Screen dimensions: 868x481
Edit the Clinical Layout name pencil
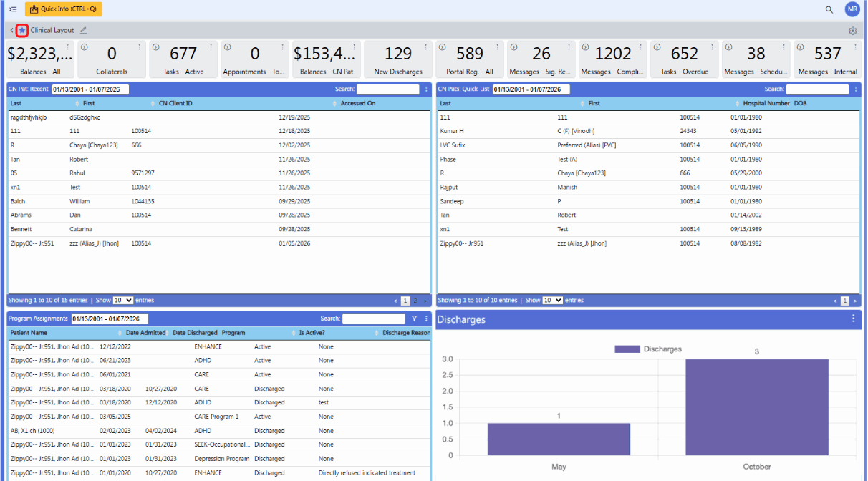(x=84, y=31)
